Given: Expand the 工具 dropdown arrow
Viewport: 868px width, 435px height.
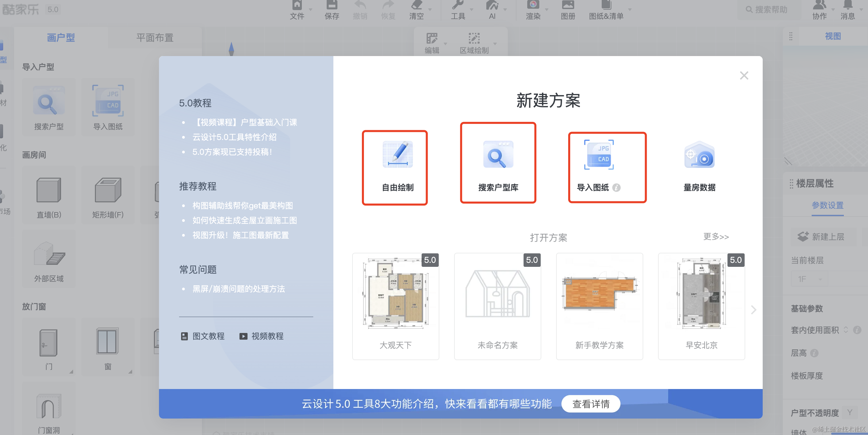Looking at the screenshot, I should (x=472, y=9).
